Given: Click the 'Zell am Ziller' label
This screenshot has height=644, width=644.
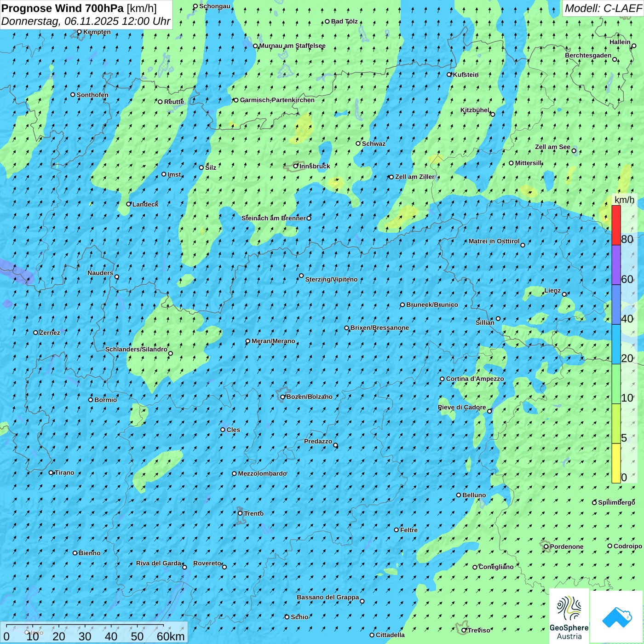Looking at the screenshot, I should click(414, 177).
